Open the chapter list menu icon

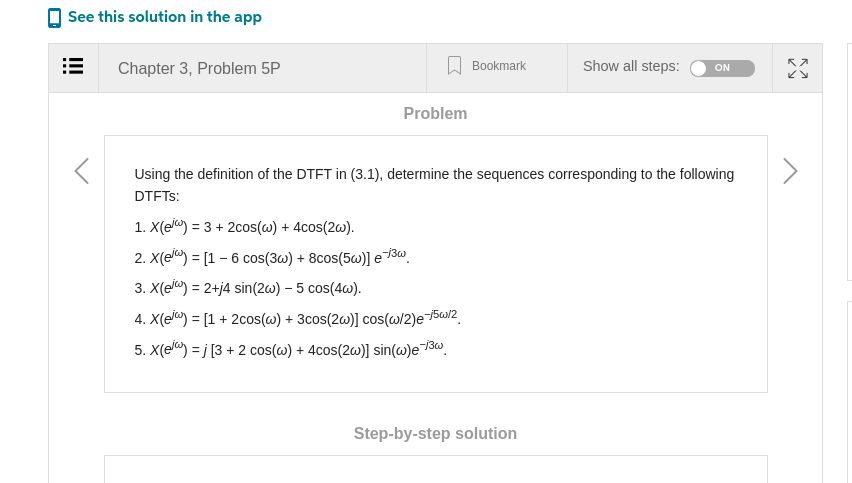click(x=73, y=66)
